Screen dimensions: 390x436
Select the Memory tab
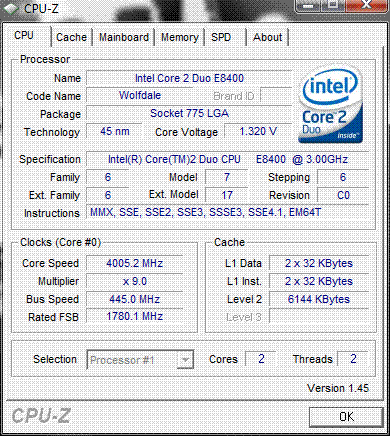pos(179,37)
